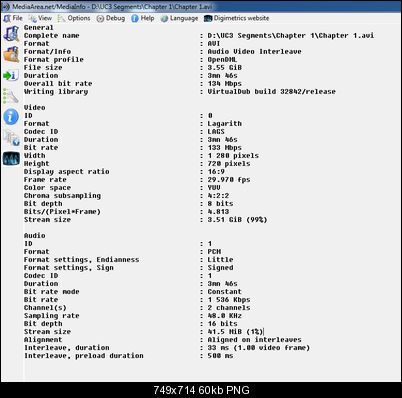Click the MediaInfo app icon in the title bar
Viewport: 402px width, 398px height.
(6, 6)
